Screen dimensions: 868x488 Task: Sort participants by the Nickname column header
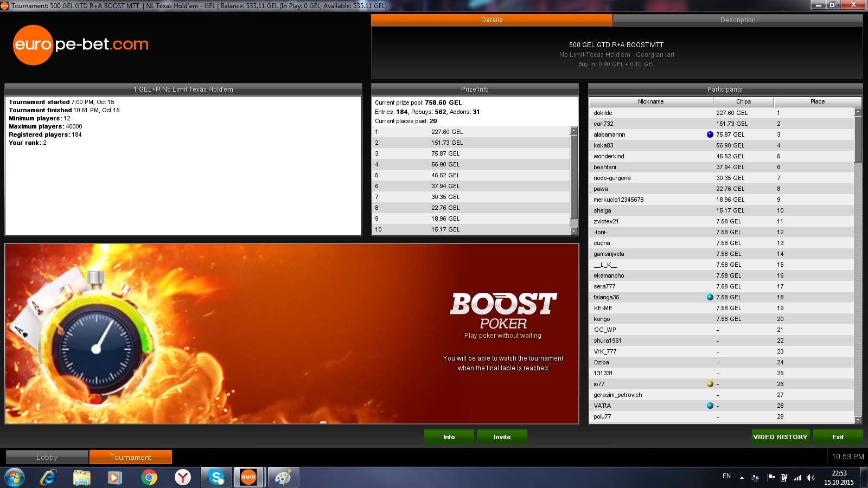pos(651,102)
